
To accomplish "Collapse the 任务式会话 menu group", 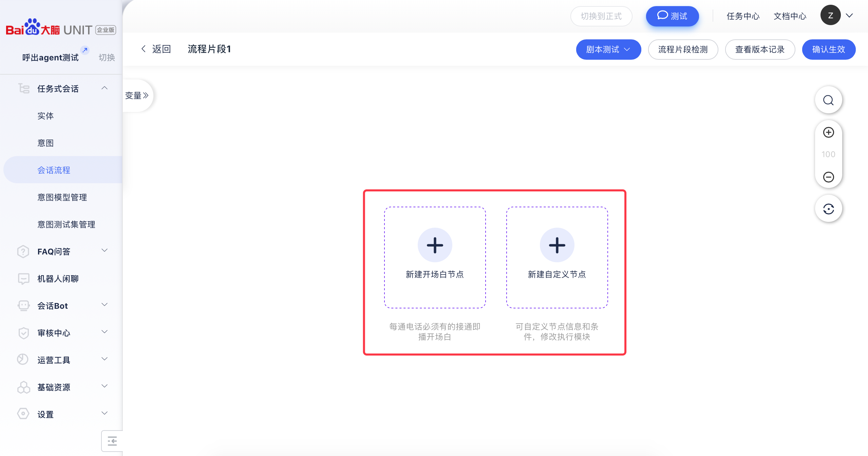I will (x=105, y=88).
